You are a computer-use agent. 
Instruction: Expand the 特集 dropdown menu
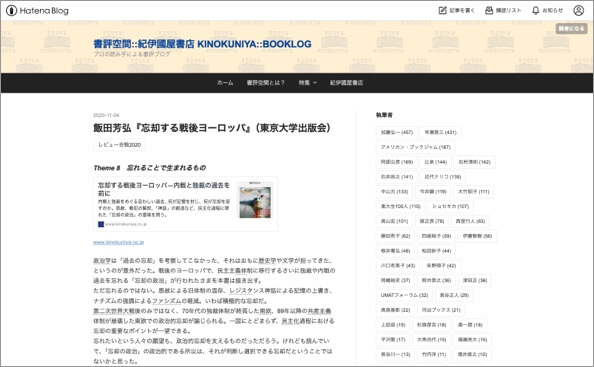[307, 83]
